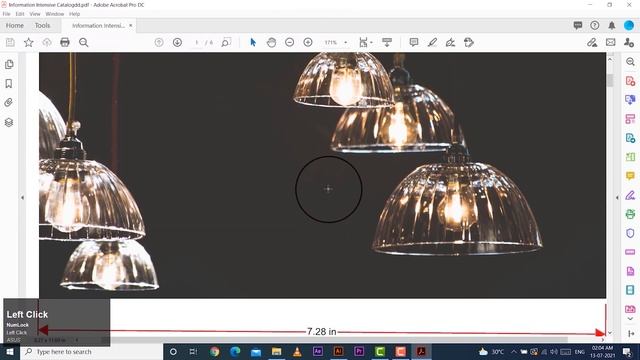Image resolution: width=640 pixels, height=360 pixels.
Task: Choose the Selection arrow tool
Action: pyautogui.click(x=253, y=42)
